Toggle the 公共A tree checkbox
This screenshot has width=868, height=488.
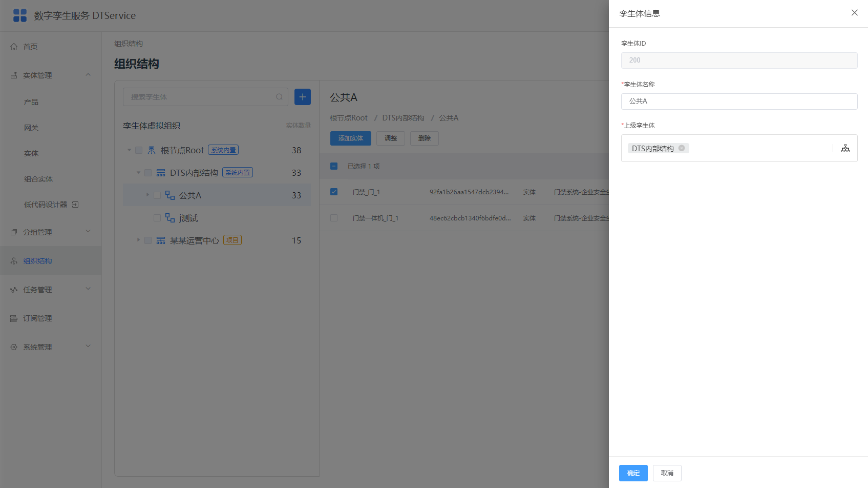click(x=157, y=195)
